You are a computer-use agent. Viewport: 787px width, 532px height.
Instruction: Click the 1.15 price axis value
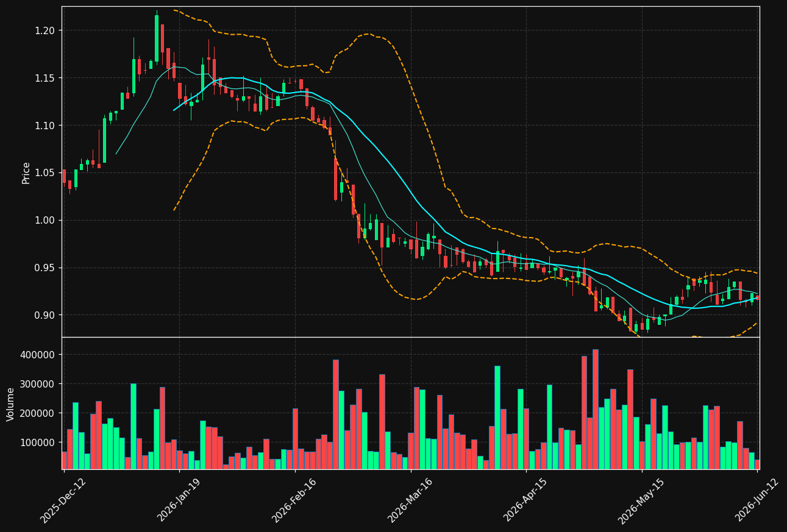45,78
